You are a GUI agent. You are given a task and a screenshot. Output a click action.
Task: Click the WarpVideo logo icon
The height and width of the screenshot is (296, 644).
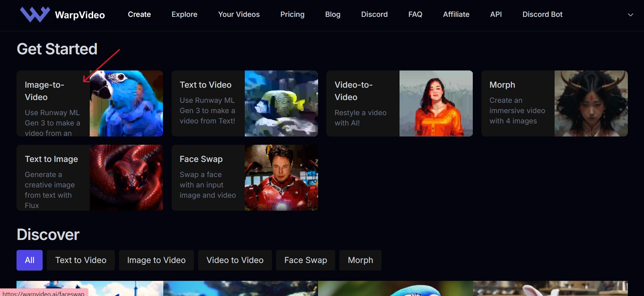(x=35, y=14)
